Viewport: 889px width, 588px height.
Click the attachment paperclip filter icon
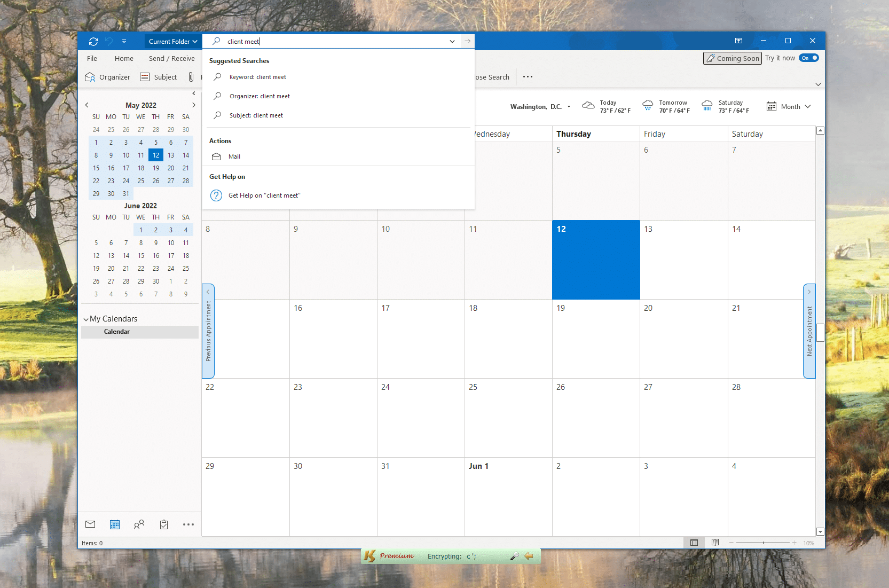point(191,77)
